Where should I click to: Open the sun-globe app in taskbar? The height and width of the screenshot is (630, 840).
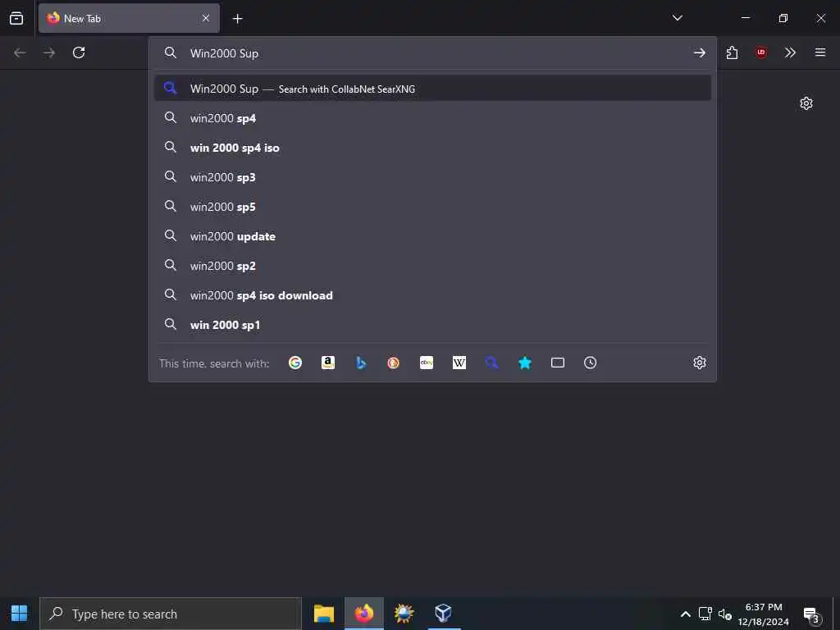(x=404, y=614)
